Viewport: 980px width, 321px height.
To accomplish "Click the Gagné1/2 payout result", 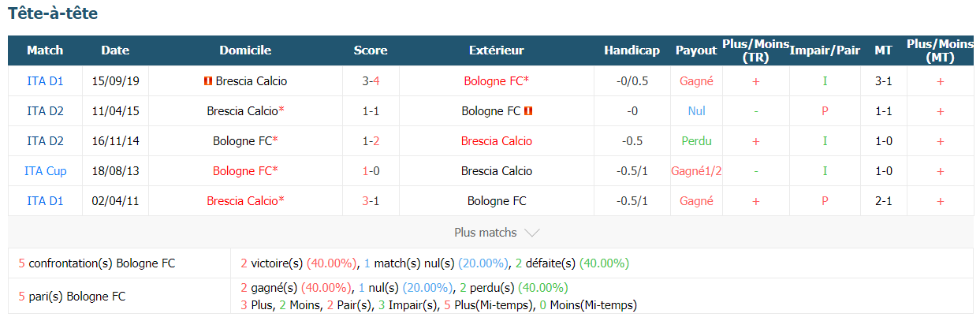I will (696, 171).
